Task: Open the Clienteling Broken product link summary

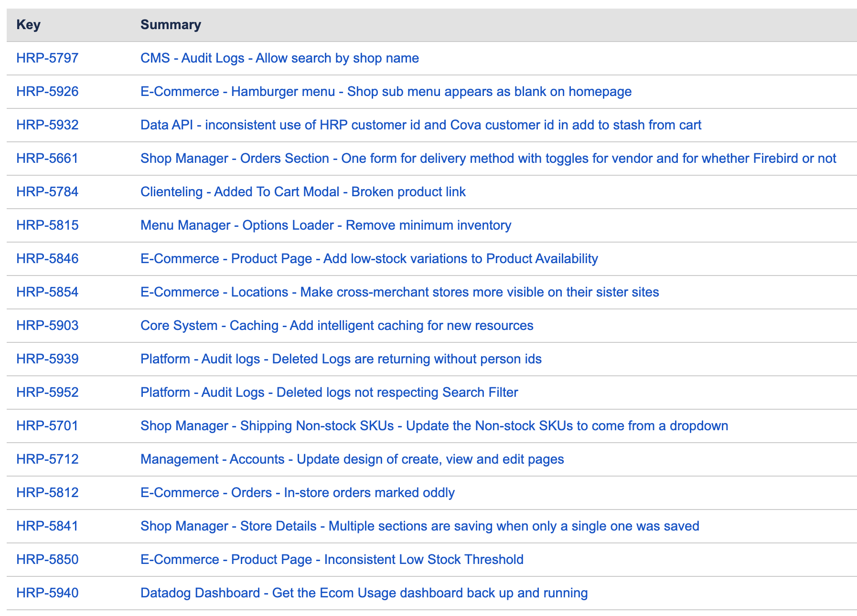Action: point(303,192)
